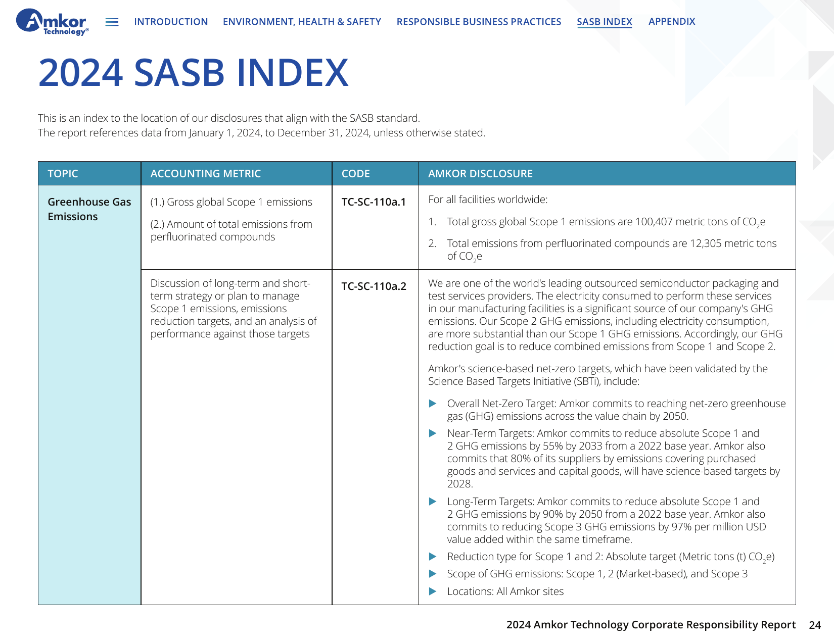Click page number 24
The width and height of the screenshot is (834, 644).
tap(815, 625)
